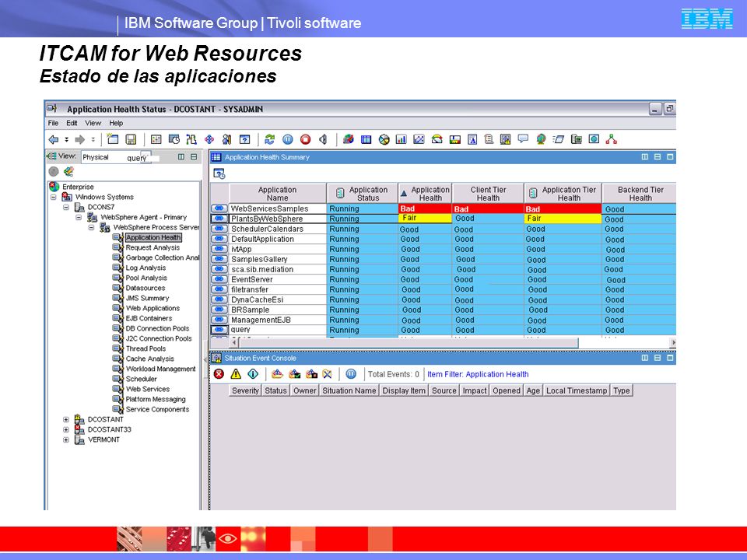Click the Severity column header
747x560 pixels.
pos(245,390)
